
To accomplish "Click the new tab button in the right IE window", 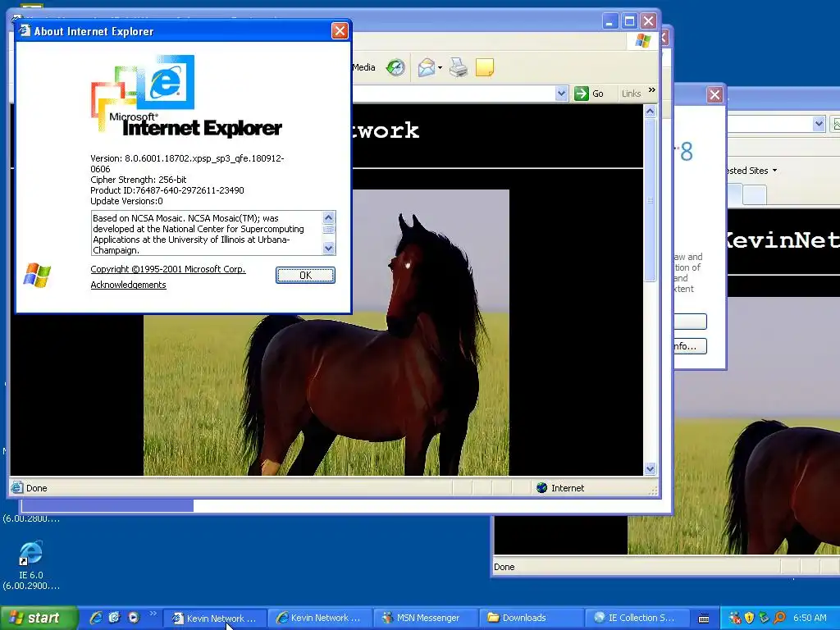I will (x=755, y=194).
